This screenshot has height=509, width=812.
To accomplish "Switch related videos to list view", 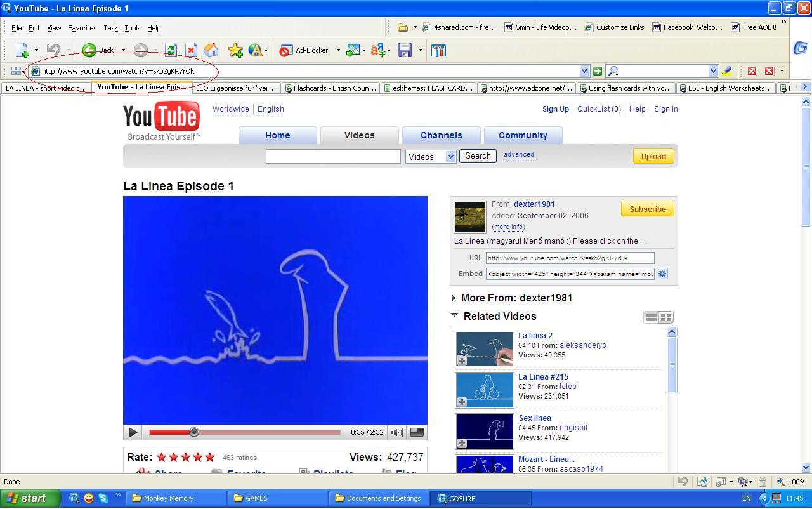I will click(x=651, y=317).
